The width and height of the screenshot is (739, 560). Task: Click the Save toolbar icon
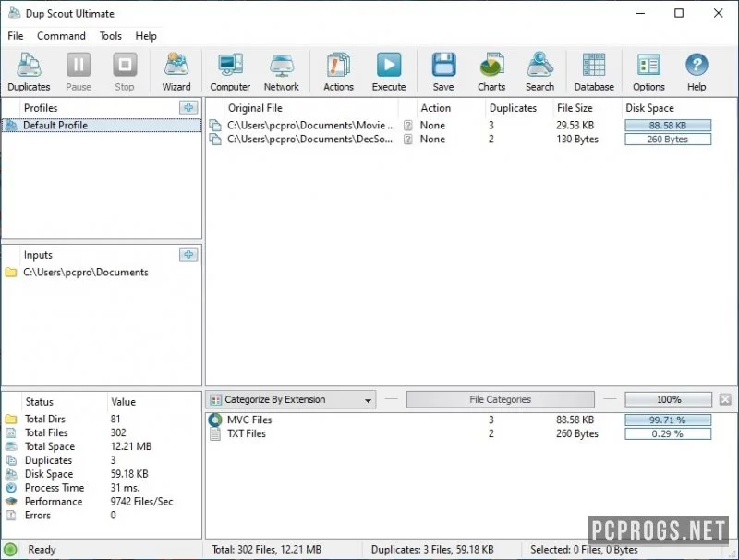(443, 72)
